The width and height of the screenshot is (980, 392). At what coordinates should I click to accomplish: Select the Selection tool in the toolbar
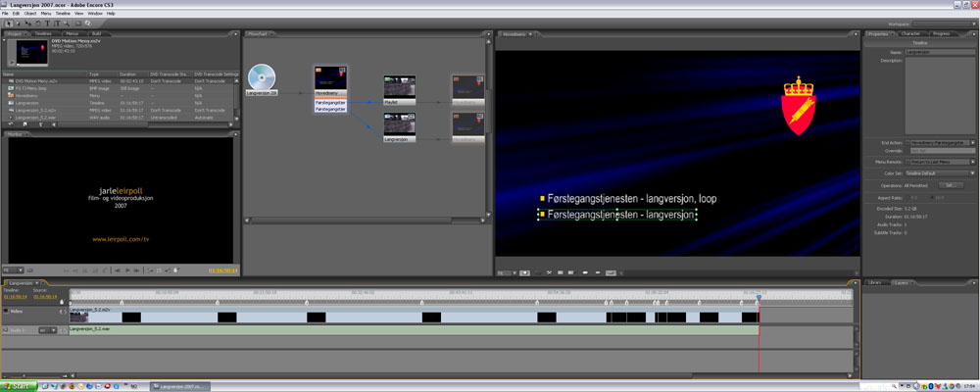tap(10, 24)
